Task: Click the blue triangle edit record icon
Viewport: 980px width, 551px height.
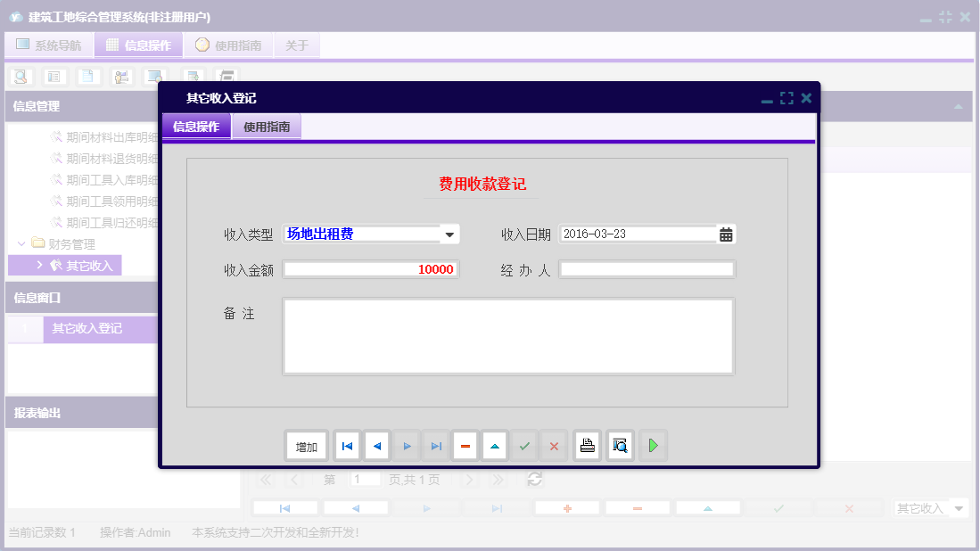Action: point(494,445)
